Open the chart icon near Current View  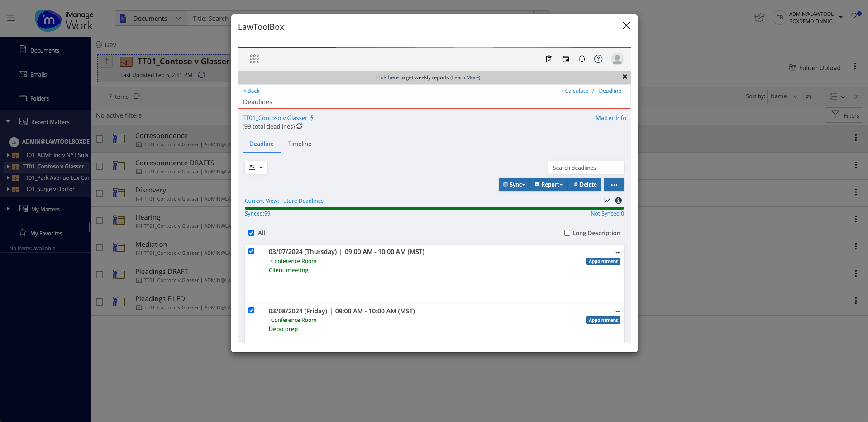607,201
